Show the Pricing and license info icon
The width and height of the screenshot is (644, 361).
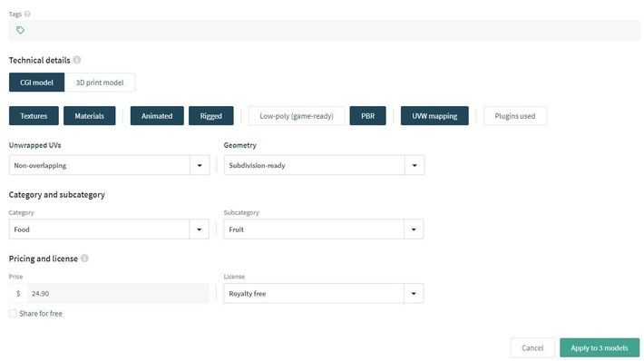84,259
